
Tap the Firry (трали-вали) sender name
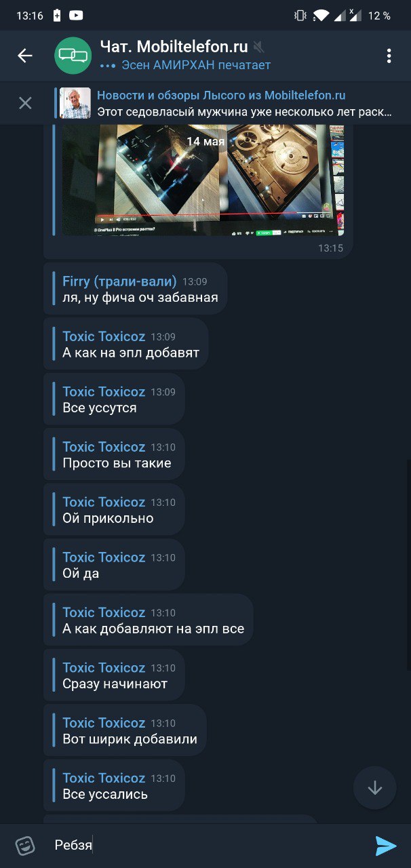119,281
